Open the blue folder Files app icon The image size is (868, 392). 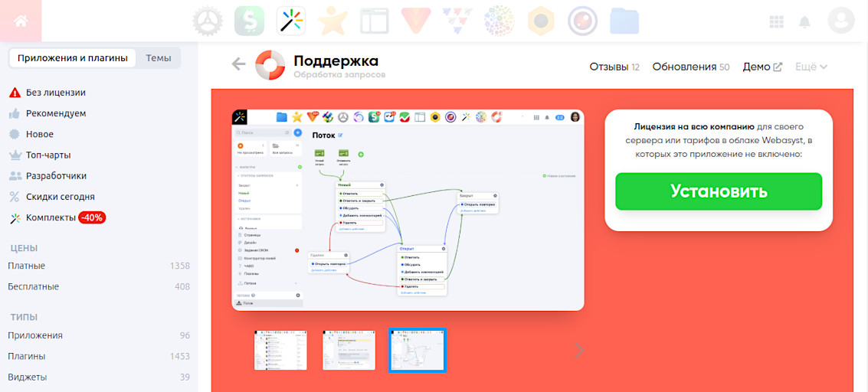pos(624,21)
